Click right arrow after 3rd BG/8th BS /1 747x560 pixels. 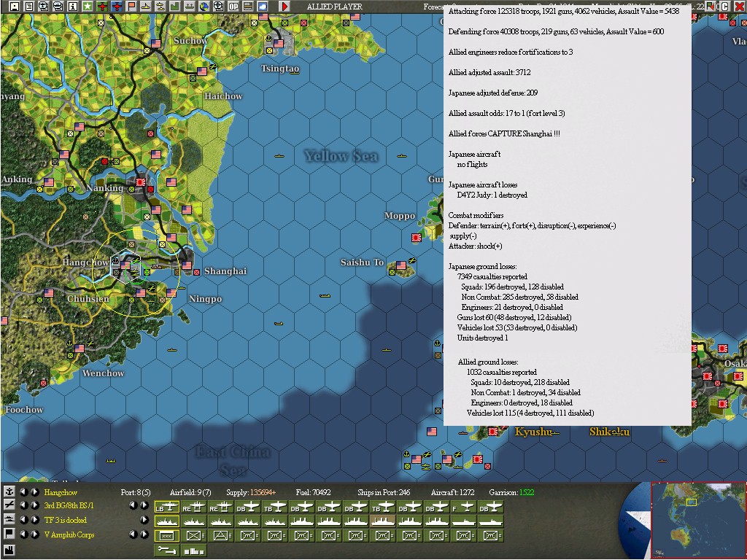point(144,505)
